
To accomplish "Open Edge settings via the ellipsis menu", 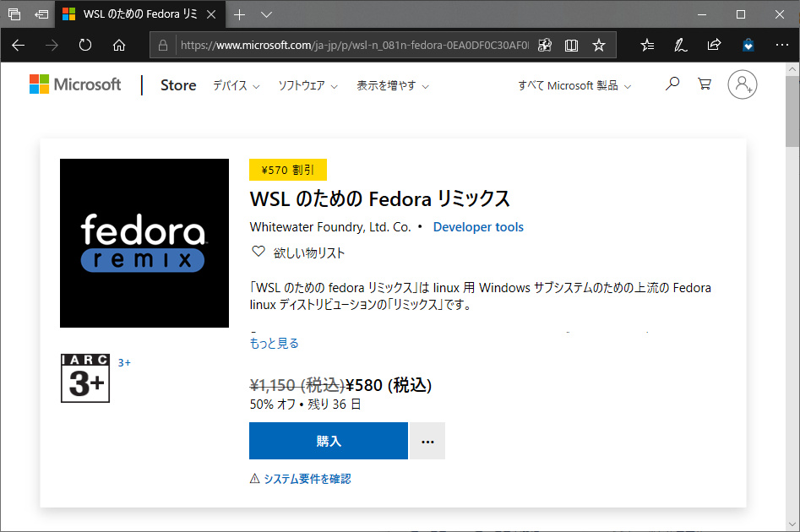I will pos(781,45).
